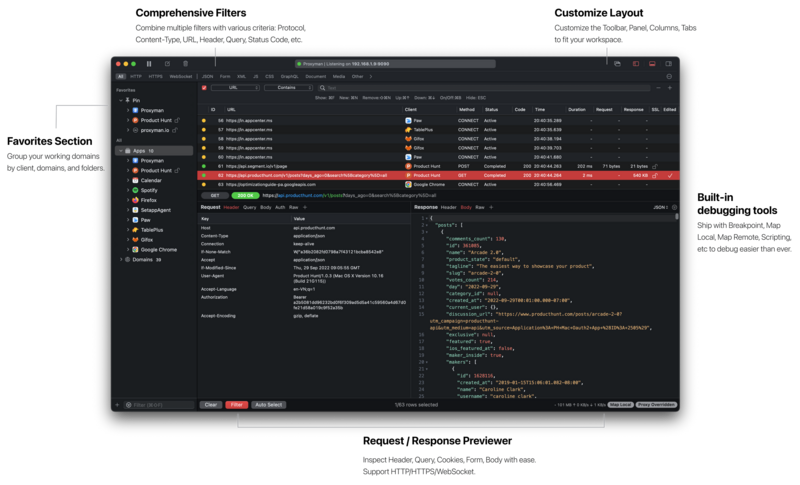Expand the Spotify item chevron
Viewport: 800px width, 485px height.
tap(128, 190)
